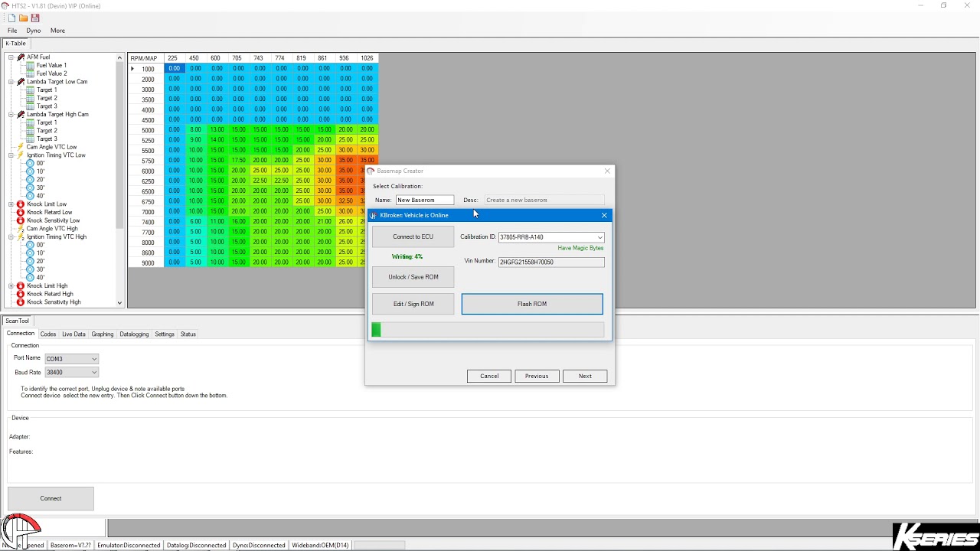Click the Name field containing New Baserom
The height and width of the screenshot is (551, 980).
click(x=425, y=200)
